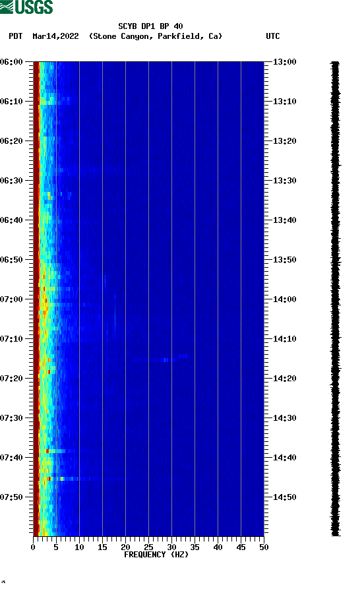This screenshot has width=364, height=589.
Task: Click the USGS logo
Action: click(26, 7)
